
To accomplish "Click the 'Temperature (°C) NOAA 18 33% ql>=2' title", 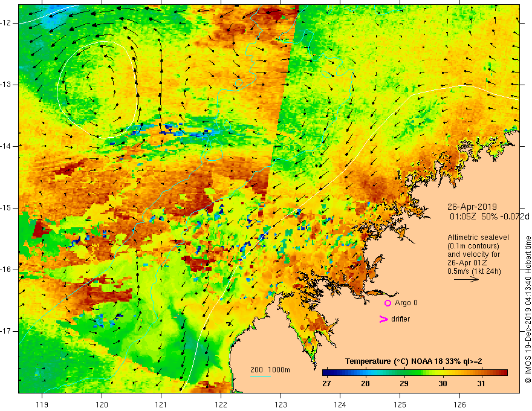I will point(414,361).
